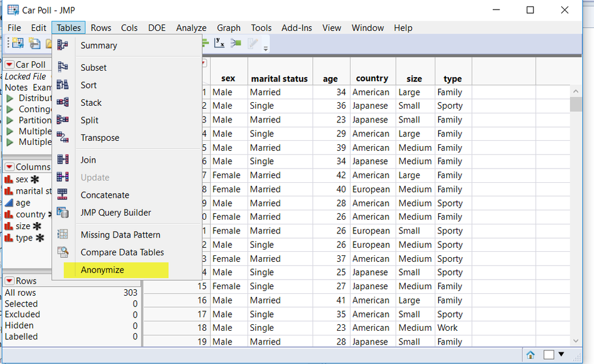Screen dimensions: 594x364
Task: Open the Add-Ins menu
Action: coord(297,28)
